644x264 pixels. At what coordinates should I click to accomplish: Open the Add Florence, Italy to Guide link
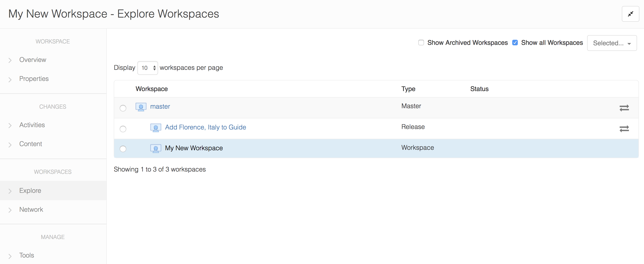(205, 127)
